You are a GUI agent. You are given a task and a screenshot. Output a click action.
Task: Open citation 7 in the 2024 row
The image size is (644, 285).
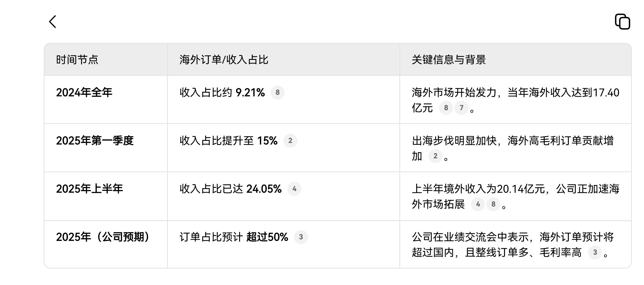pos(461,108)
